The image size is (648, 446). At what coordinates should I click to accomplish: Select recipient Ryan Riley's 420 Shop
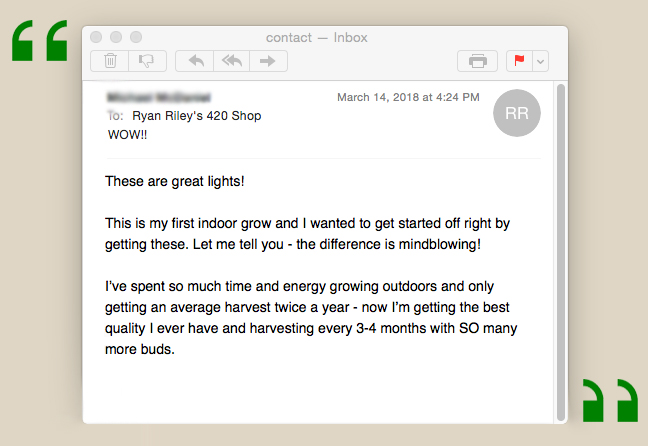pos(196,116)
